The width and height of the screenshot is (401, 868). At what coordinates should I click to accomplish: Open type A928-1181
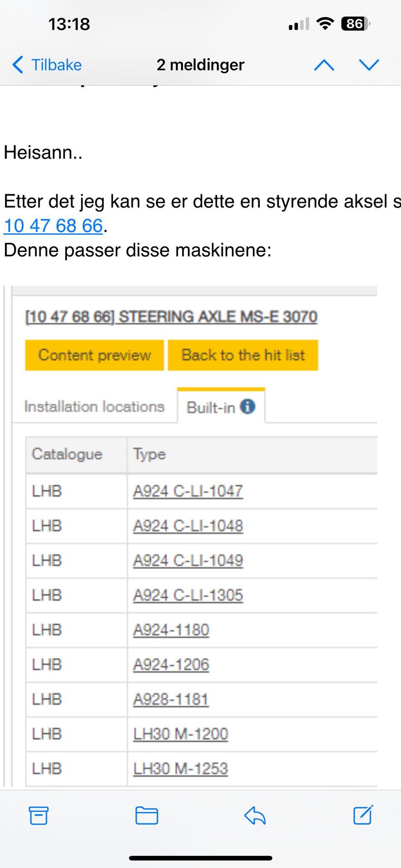pos(170,699)
